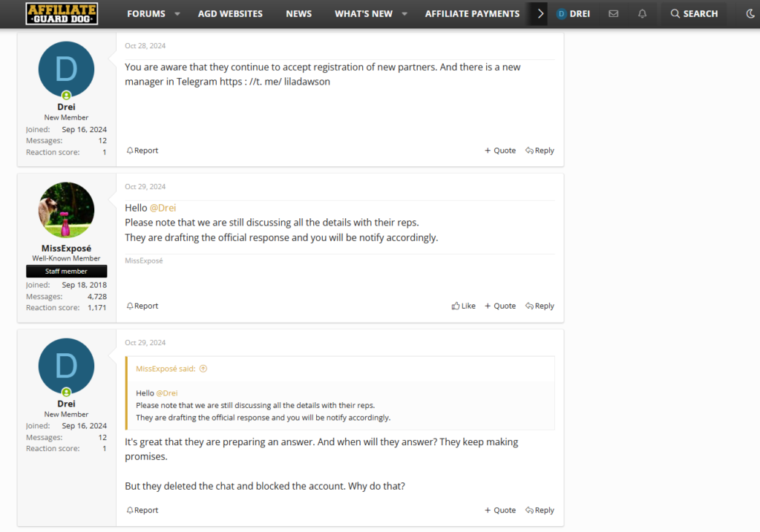Toggle dark mode moon icon
The width and height of the screenshot is (760, 532).
(750, 13)
